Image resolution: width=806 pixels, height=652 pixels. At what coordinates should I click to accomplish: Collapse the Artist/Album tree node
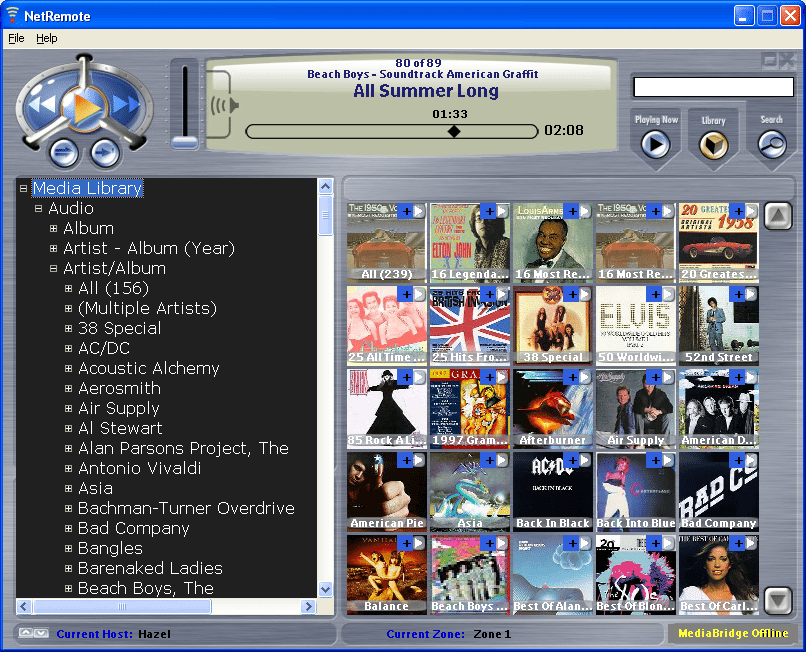point(53,268)
